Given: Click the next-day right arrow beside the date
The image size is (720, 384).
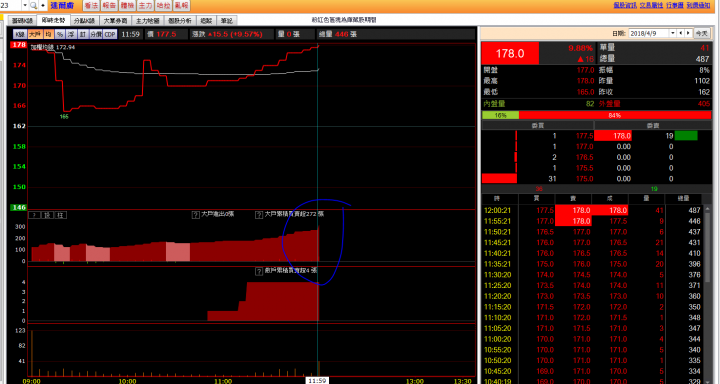Looking at the screenshot, I should [688, 34].
